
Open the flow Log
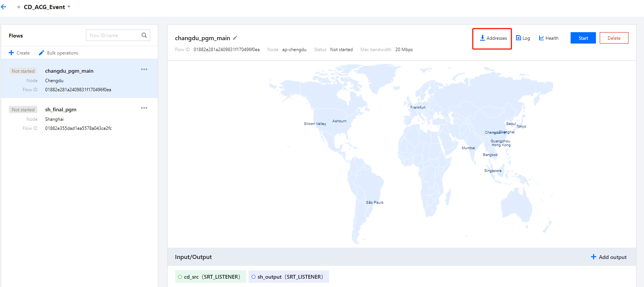(523, 38)
